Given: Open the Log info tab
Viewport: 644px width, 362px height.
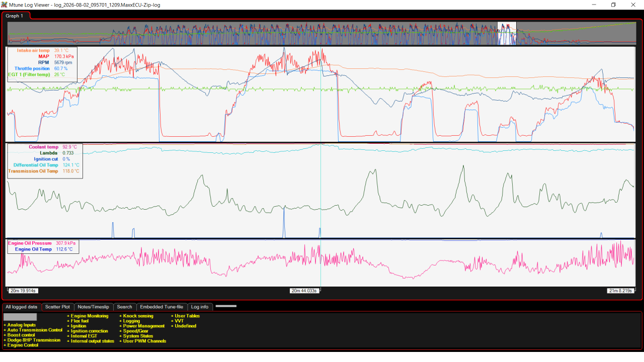Looking at the screenshot, I should click(200, 307).
